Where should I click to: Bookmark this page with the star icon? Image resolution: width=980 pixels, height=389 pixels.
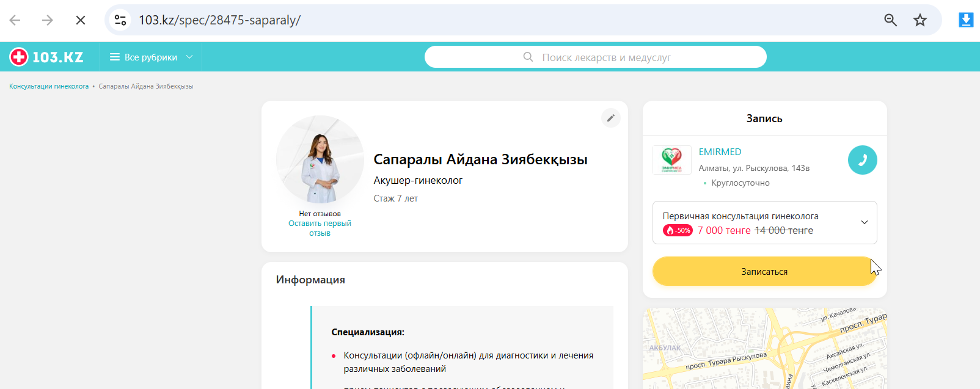tap(920, 20)
